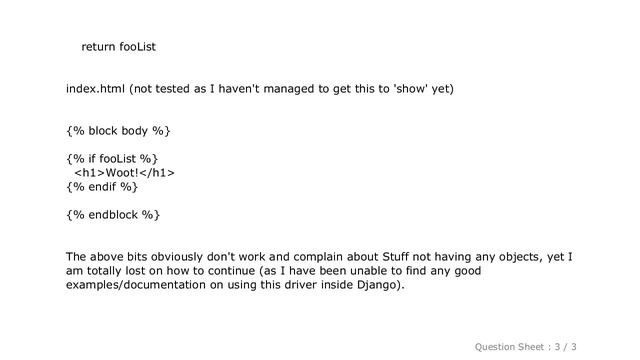Click the word 'Stuff' in the paragraph
This screenshot has width=640, height=360.
(x=395, y=257)
